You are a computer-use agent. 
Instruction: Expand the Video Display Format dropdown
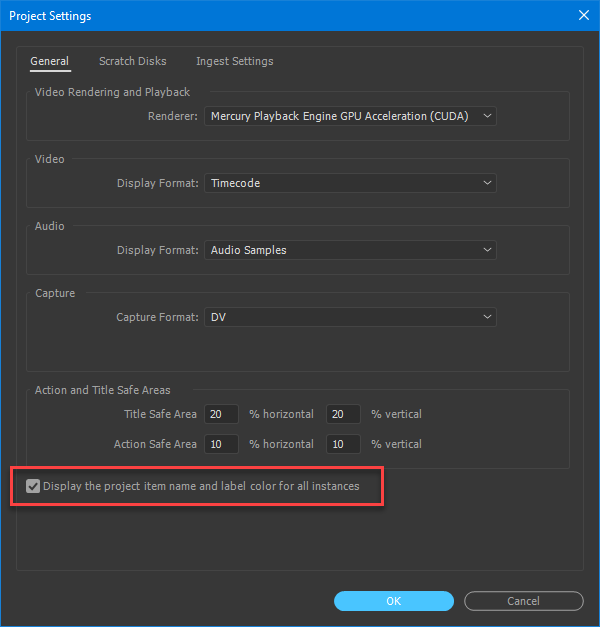[350, 183]
